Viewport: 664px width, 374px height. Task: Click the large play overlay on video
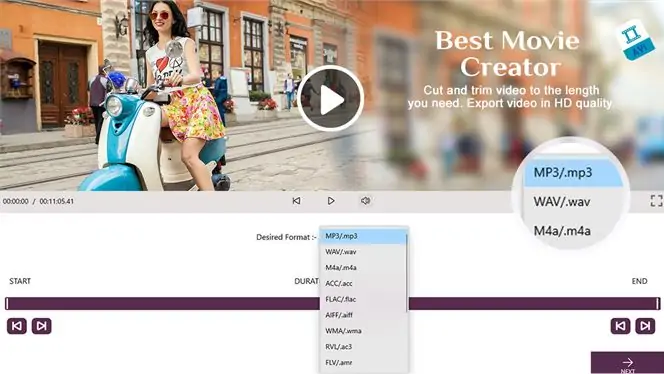coord(331,98)
